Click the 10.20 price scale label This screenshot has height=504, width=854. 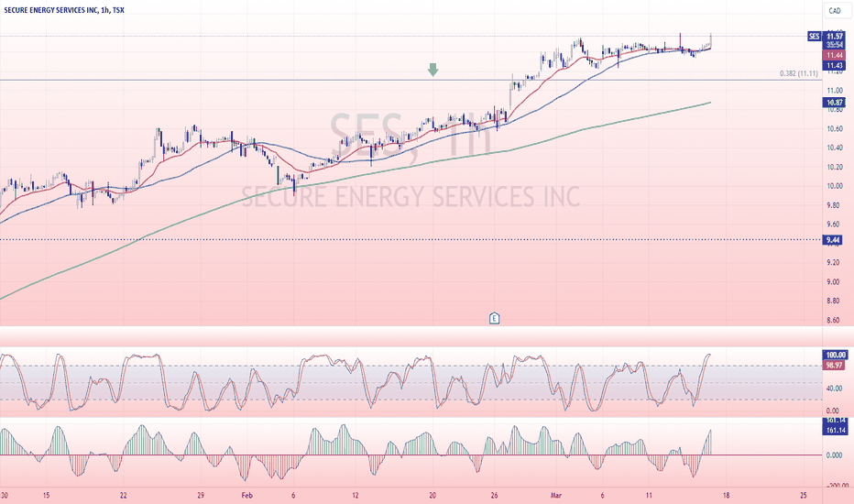pyautogui.click(x=835, y=168)
